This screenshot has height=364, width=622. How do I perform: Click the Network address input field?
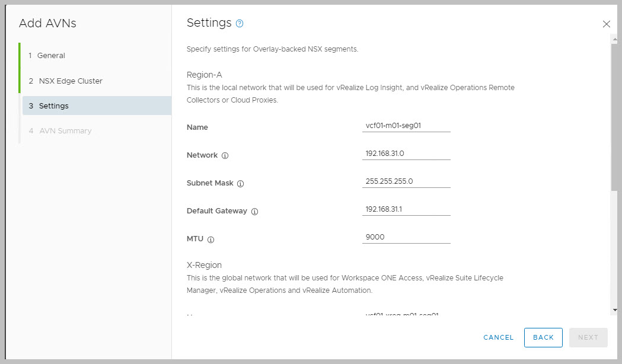pos(406,154)
